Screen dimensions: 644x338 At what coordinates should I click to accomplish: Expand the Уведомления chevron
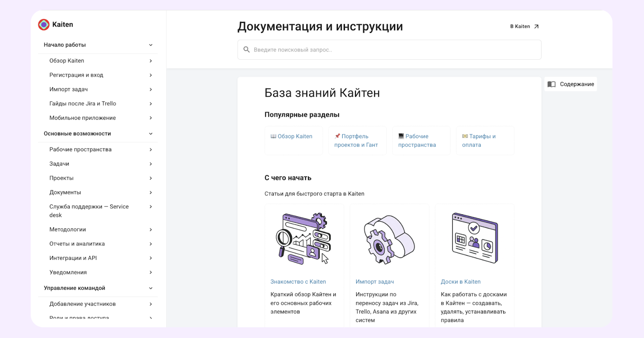pos(151,272)
